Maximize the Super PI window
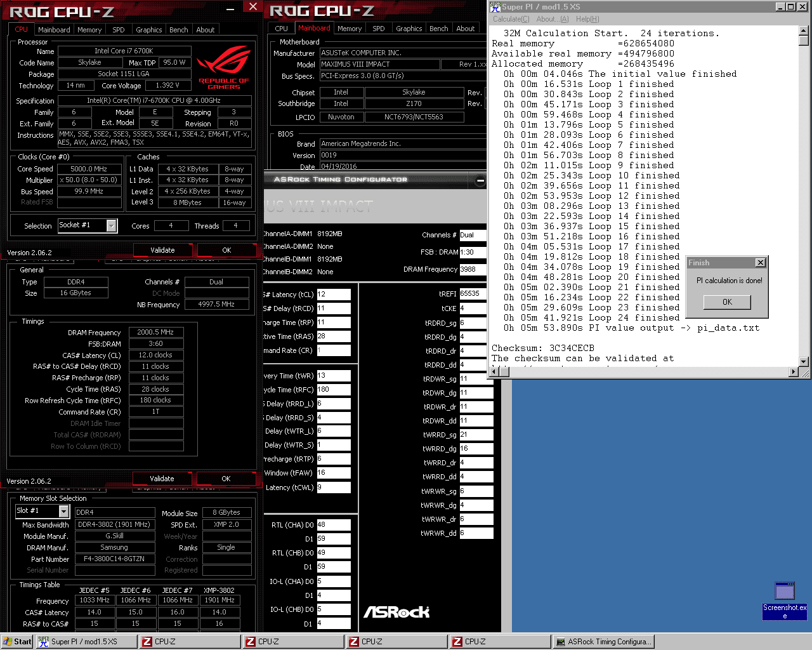Screen dimensions: 812x650 [791, 6]
